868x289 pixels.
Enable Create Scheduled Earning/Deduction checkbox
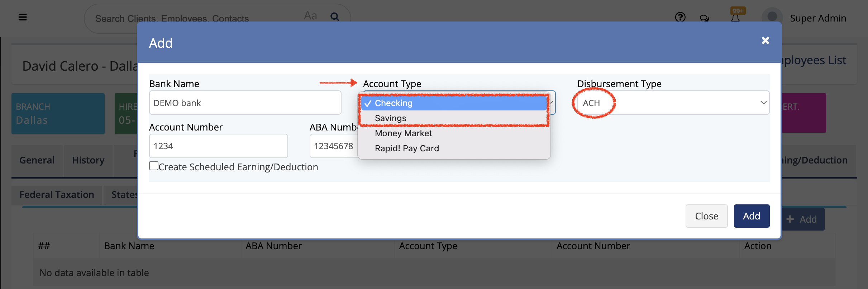(x=154, y=166)
